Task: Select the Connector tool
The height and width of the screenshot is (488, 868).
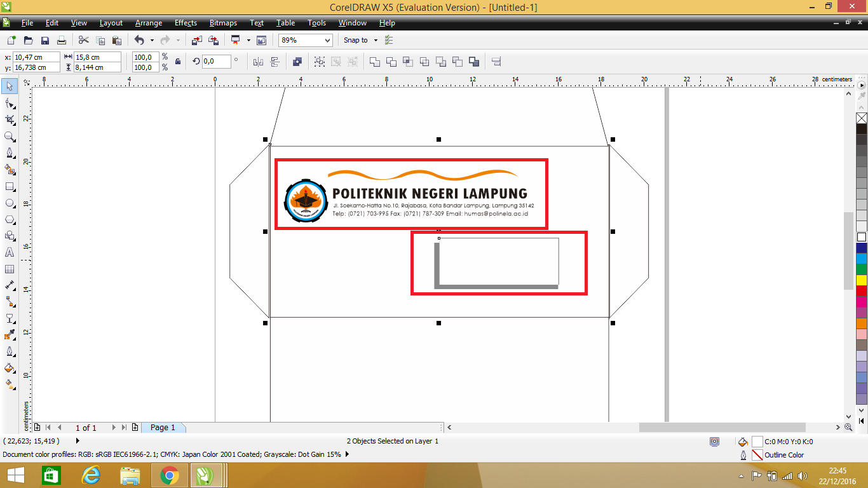Action: [x=10, y=302]
